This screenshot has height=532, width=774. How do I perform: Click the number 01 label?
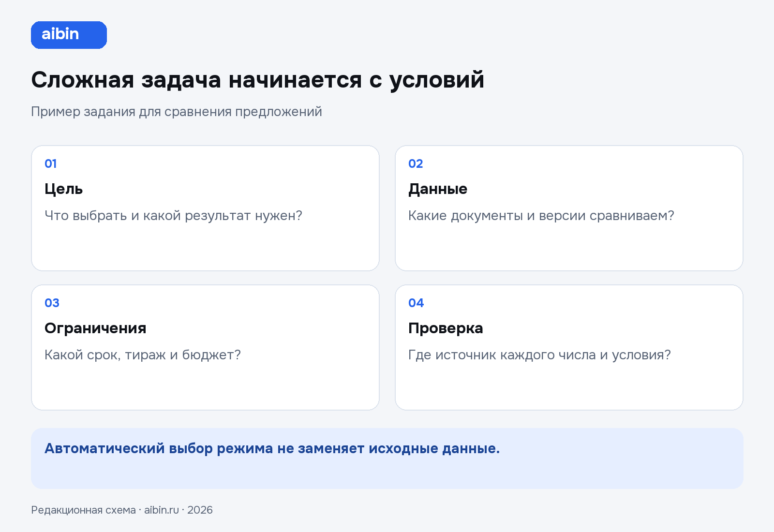[51, 163]
